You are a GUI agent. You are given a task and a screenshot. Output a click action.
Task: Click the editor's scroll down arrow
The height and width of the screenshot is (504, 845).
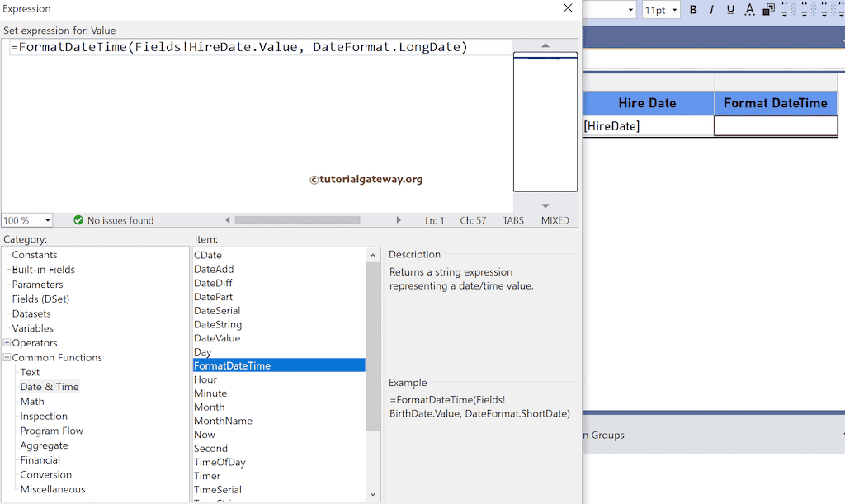coord(545,205)
